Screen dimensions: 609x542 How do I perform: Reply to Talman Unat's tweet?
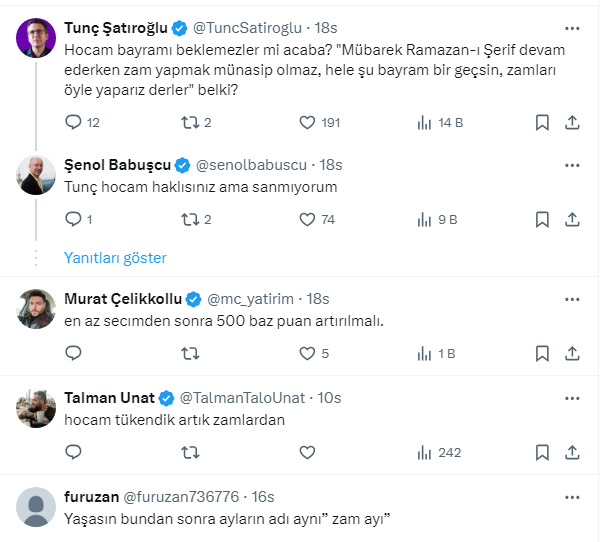(x=73, y=452)
